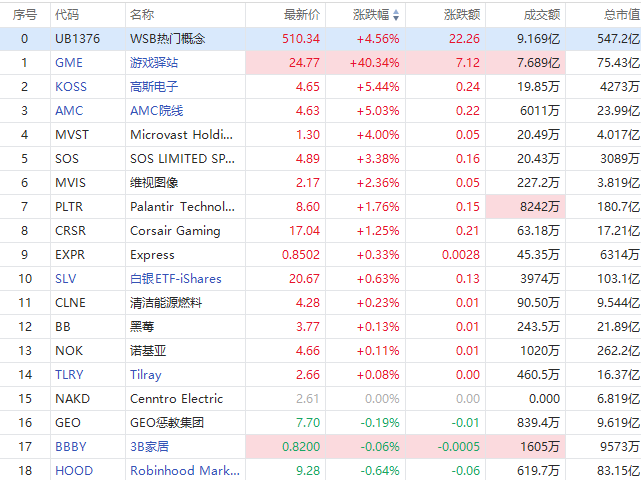Click GEO's -0.19% change value
Screen dimensions: 641x480
[x=380, y=423]
